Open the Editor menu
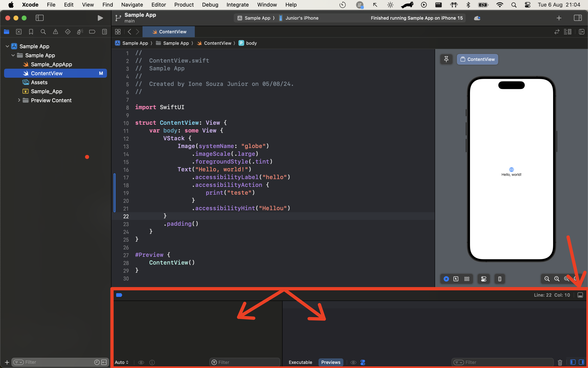 pos(158,5)
